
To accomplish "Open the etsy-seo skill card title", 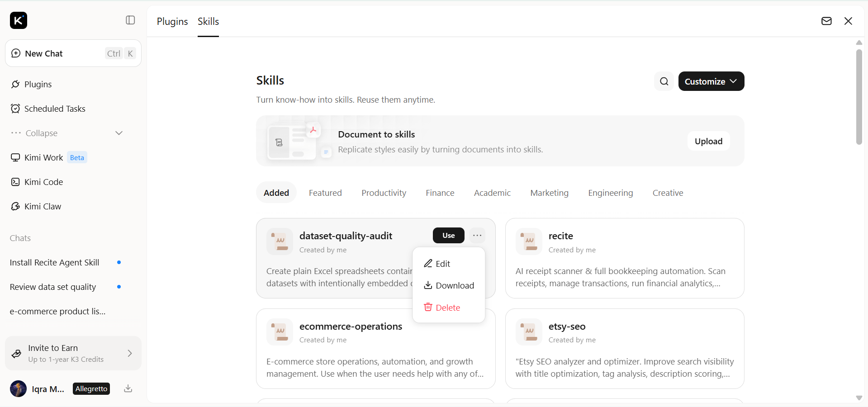I will (567, 326).
